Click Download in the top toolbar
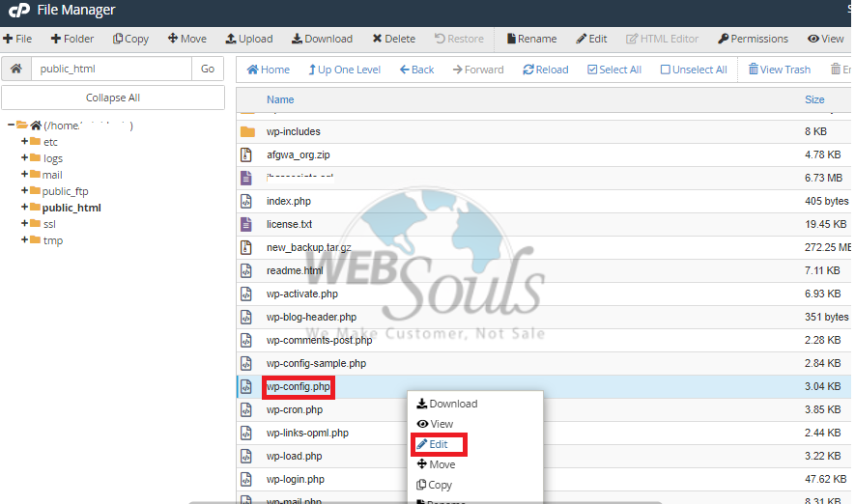Screen dimensions: 855x504 pyautogui.click(x=323, y=39)
